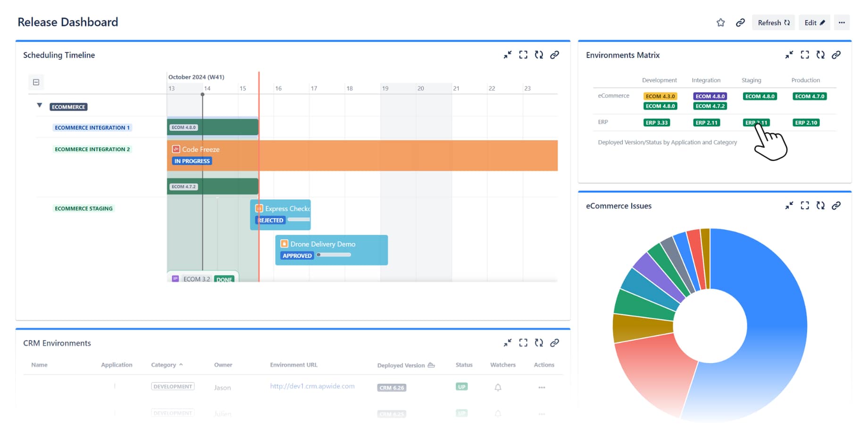868x425 pixels.
Task: Select the ERP 2.11 badge in Staging column
Action: (x=757, y=122)
